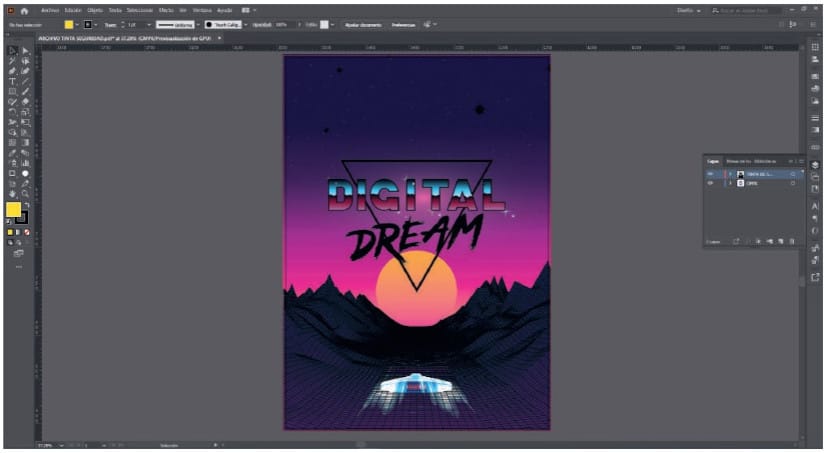Screen dimensions: 827x453
Task: Click the Ajustar documento button
Action: [x=362, y=23]
